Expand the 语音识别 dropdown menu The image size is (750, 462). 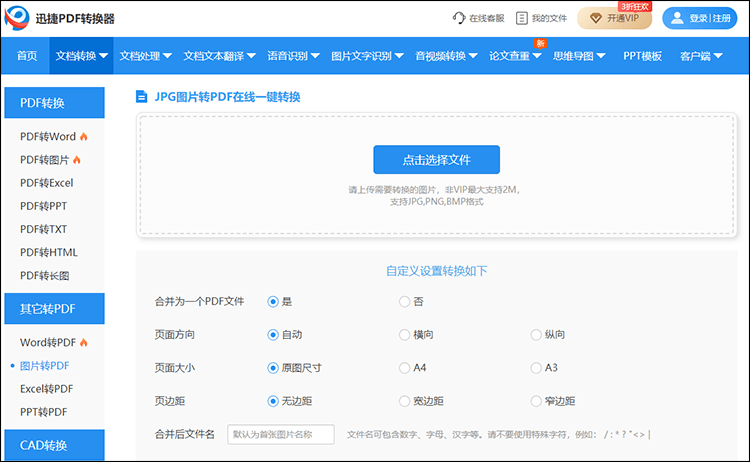(x=293, y=56)
